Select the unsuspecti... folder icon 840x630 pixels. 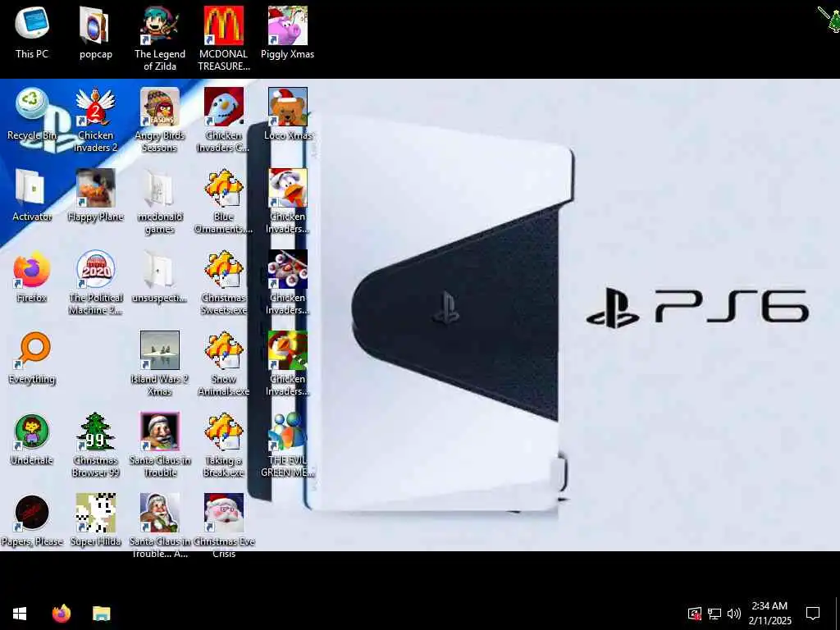[x=160, y=269]
